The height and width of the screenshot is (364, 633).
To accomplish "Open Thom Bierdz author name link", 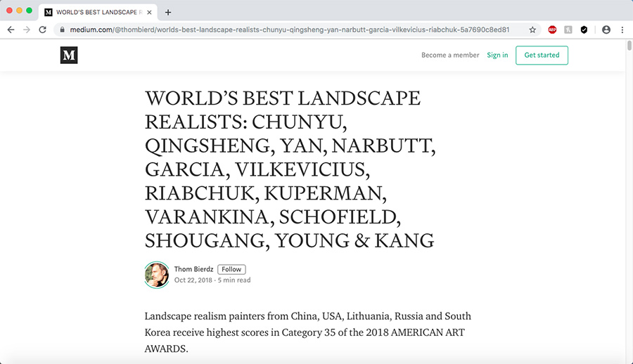I will 194,269.
